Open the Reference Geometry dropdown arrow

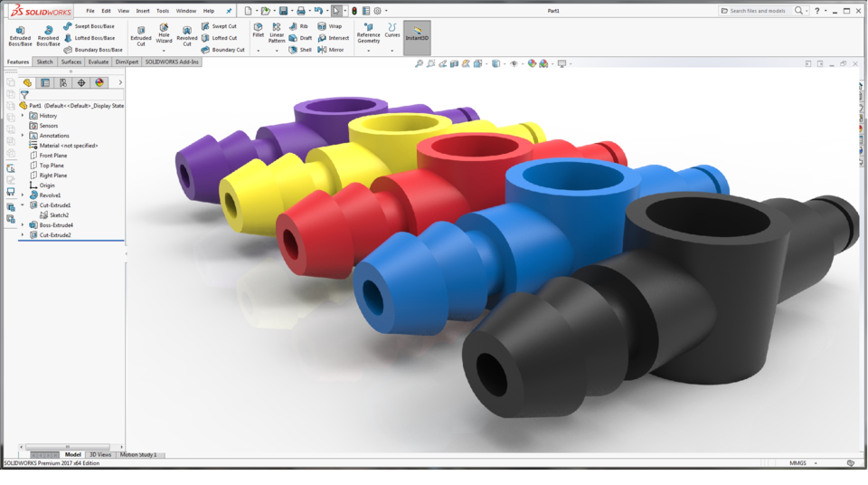368,51
